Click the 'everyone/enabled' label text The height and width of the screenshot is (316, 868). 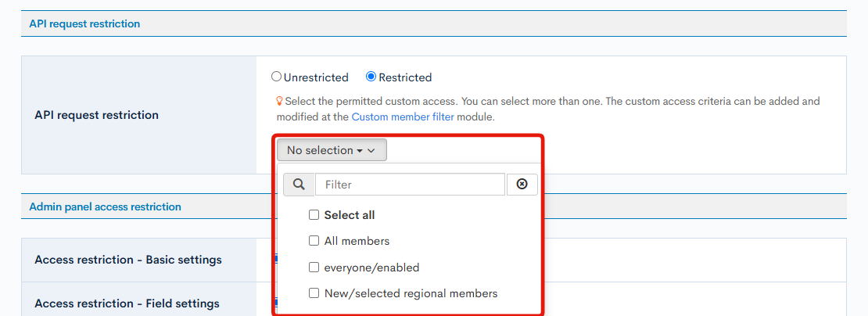click(x=371, y=268)
